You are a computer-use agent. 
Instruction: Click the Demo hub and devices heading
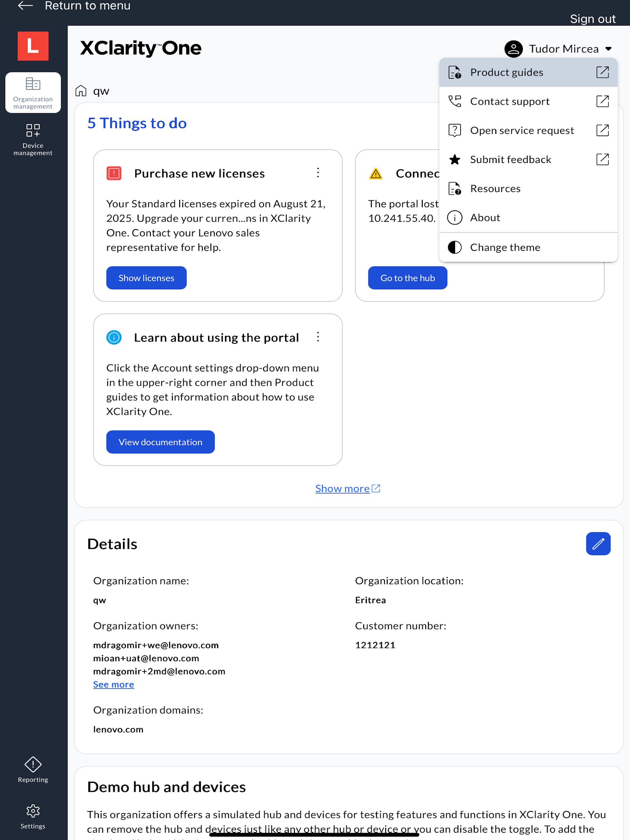pyautogui.click(x=166, y=787)
